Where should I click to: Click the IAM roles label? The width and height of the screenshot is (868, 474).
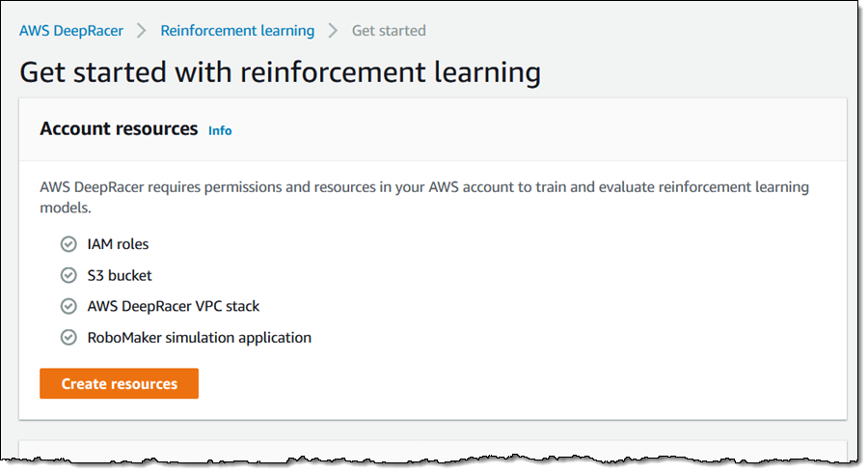118,244
